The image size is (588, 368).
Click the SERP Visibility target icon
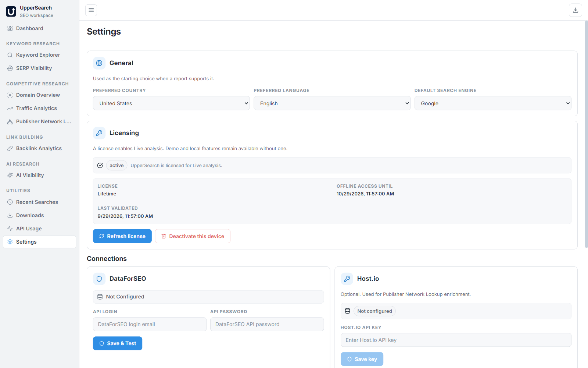pos(10,68)
